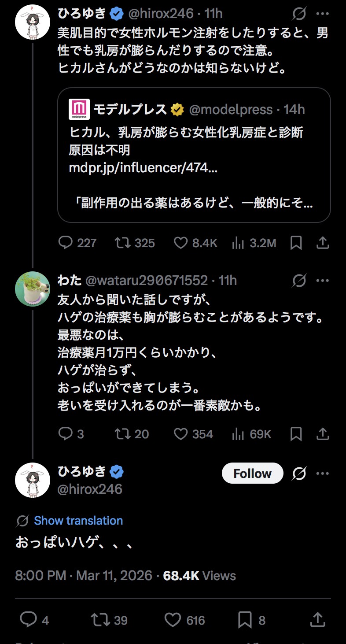Screen dimensions: 346x644
Task: Open more options on top post
Action: (x=323, y=14)
